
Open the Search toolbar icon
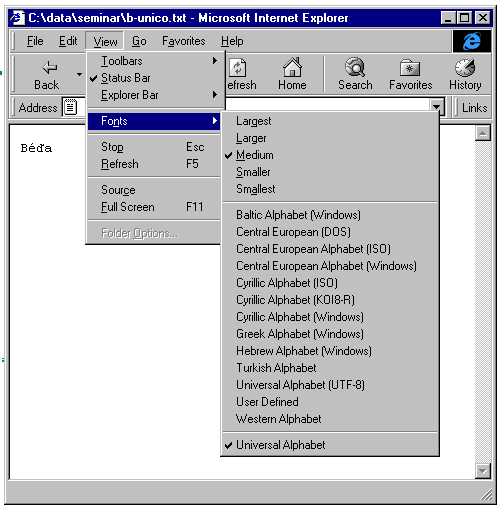tap(355, 67)
